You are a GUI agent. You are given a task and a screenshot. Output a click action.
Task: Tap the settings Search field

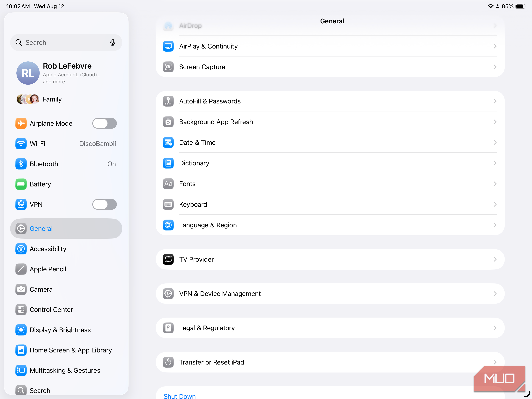click(66, 43)
